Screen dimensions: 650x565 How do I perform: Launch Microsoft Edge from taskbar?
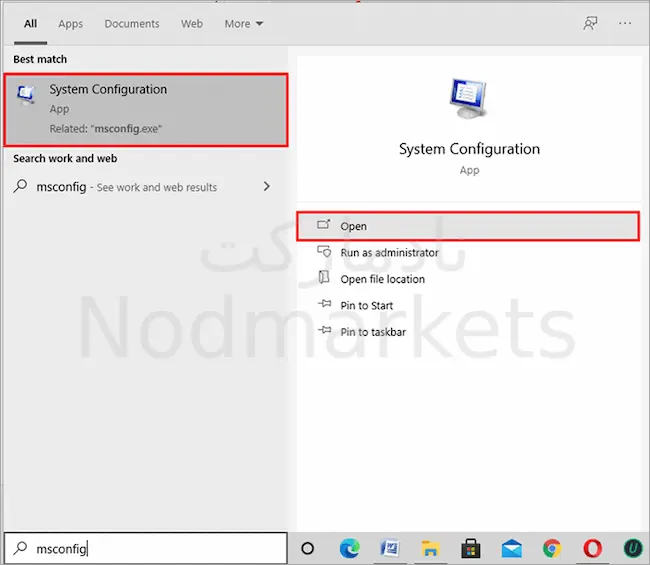349,548
